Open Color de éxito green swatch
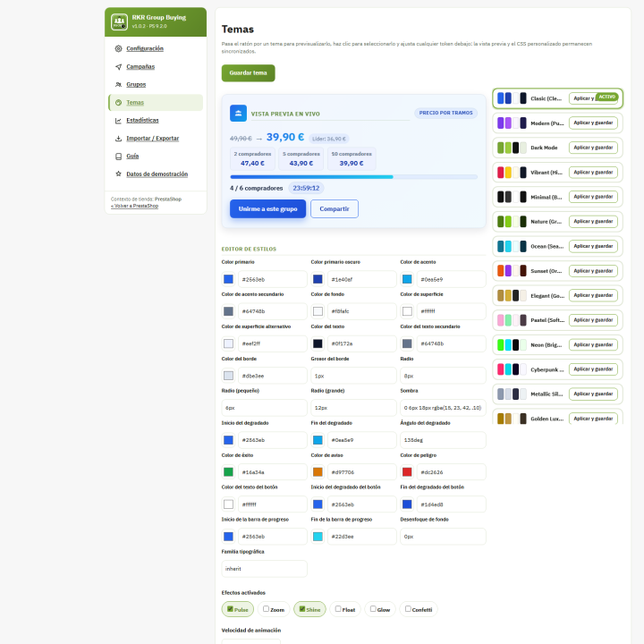The image size is (644, 644). 228,472
